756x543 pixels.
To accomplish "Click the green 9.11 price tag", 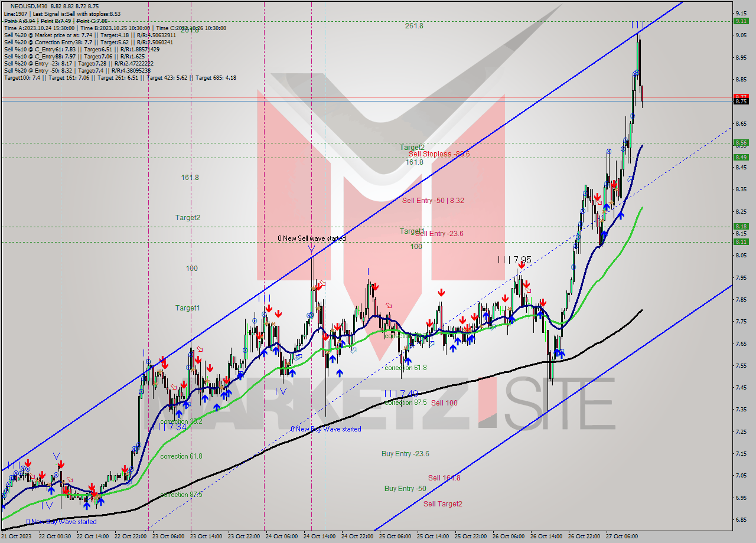I will (x=741, y=21).
